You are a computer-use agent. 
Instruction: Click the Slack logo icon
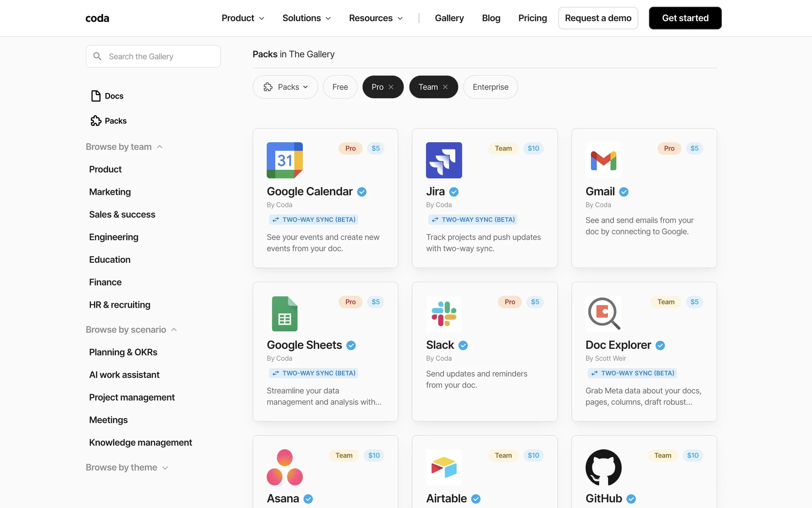pos(444,314)
